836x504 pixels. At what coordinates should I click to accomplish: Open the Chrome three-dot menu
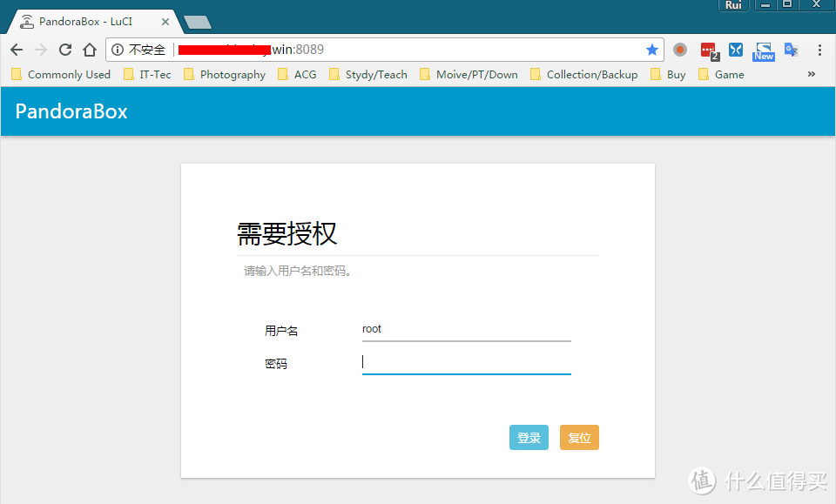tap(819, 50)
